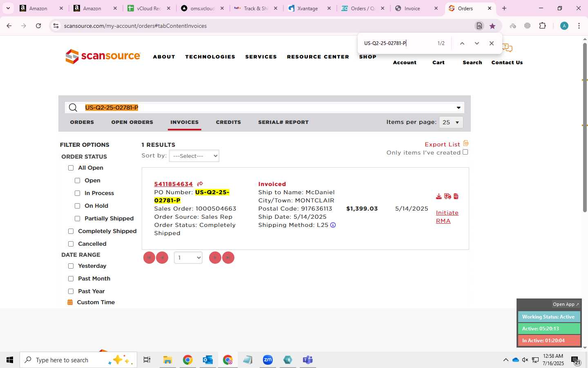Check the Open status filter
Viewport: 588px width, 368px height.
[x=77, y=180]
